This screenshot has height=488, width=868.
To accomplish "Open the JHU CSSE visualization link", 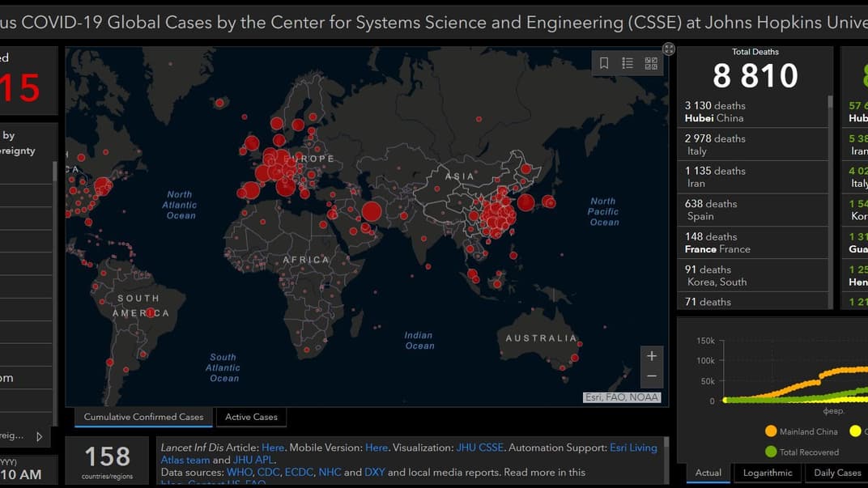I will pos(479,448).
